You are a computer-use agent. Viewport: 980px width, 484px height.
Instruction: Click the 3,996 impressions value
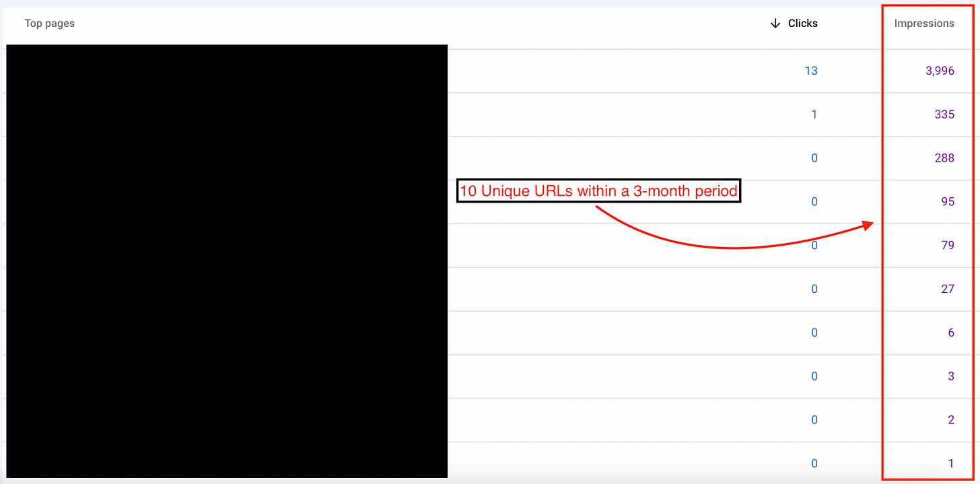click(x=940, y=71)
